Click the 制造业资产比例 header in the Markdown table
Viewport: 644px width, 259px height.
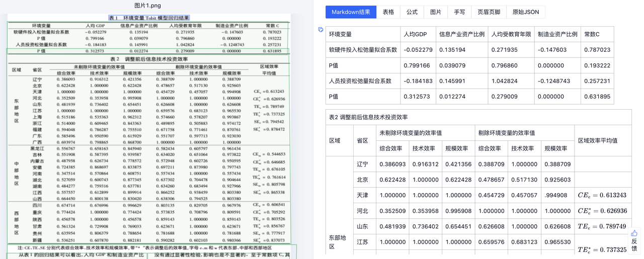[x=557, y=34]
